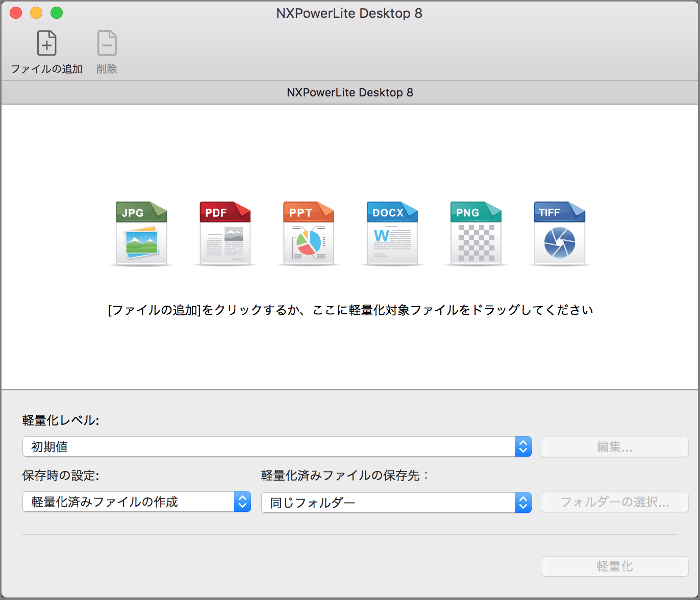This screenshot has width=700, height=600.
Task: Click the フォルダーの選択... button
Action: point(614,502)
